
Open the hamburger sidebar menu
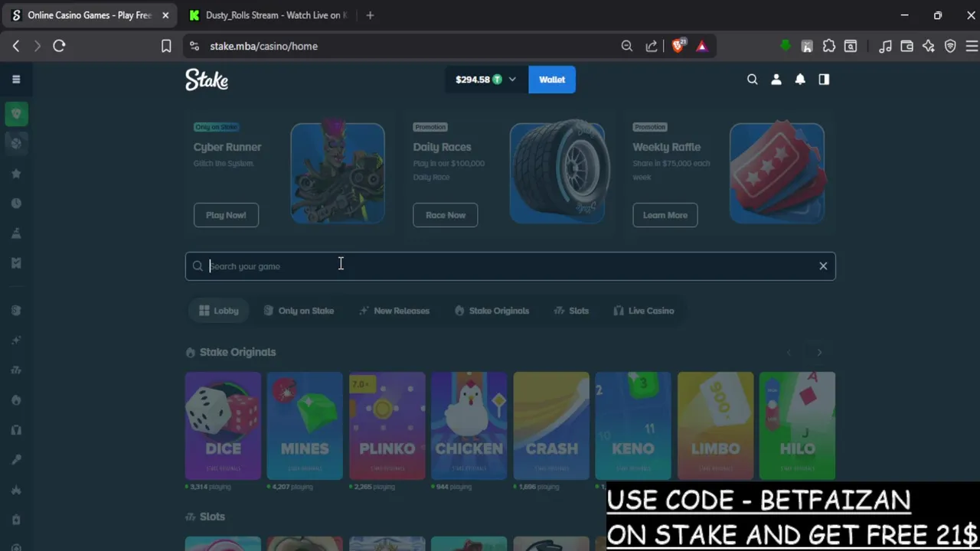click(x=16, y=80)
